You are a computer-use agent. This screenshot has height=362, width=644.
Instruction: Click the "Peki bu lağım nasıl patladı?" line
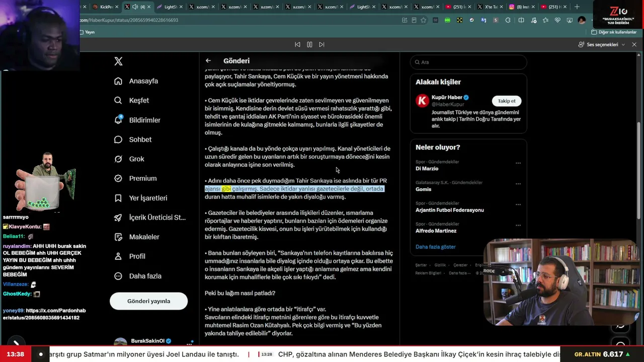pyautogui.click(x=240, y=293)
